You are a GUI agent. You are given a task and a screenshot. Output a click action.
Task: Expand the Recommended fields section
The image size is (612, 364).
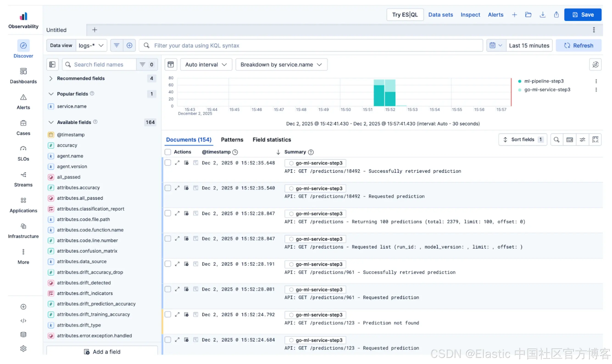coord(51,78)
